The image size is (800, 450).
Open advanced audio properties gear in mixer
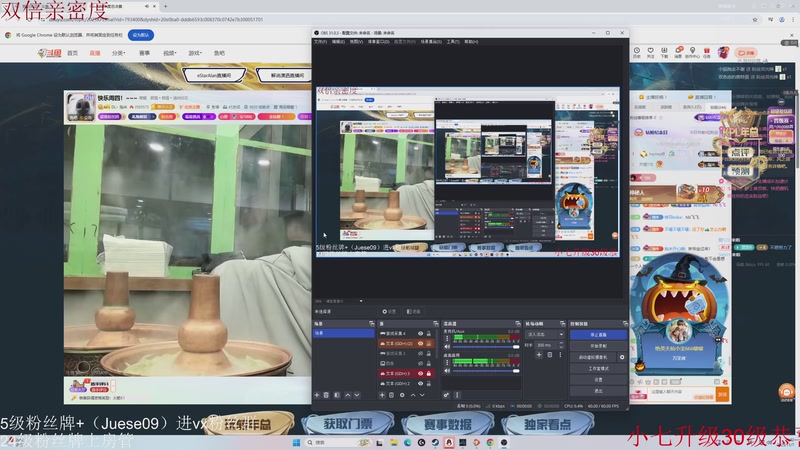[446, 395]
